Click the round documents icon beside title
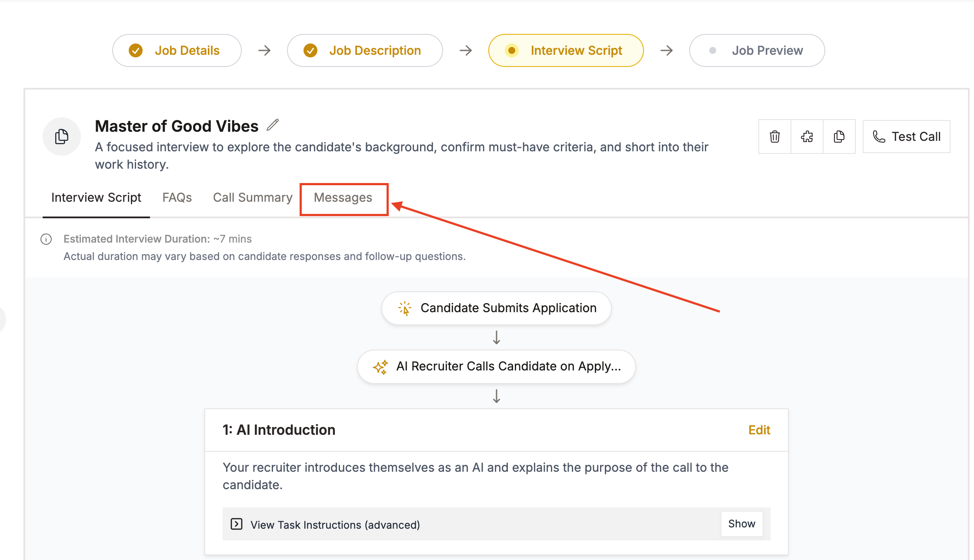 [62, 137]
